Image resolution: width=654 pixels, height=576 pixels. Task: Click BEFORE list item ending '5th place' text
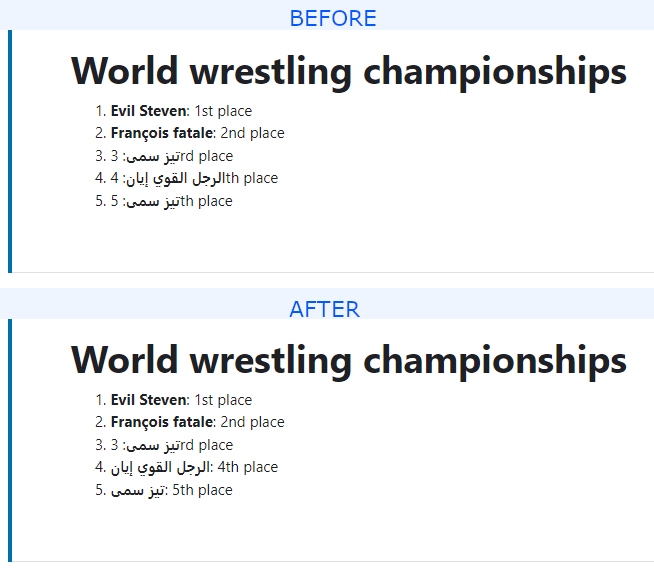[x=171, y=201]
